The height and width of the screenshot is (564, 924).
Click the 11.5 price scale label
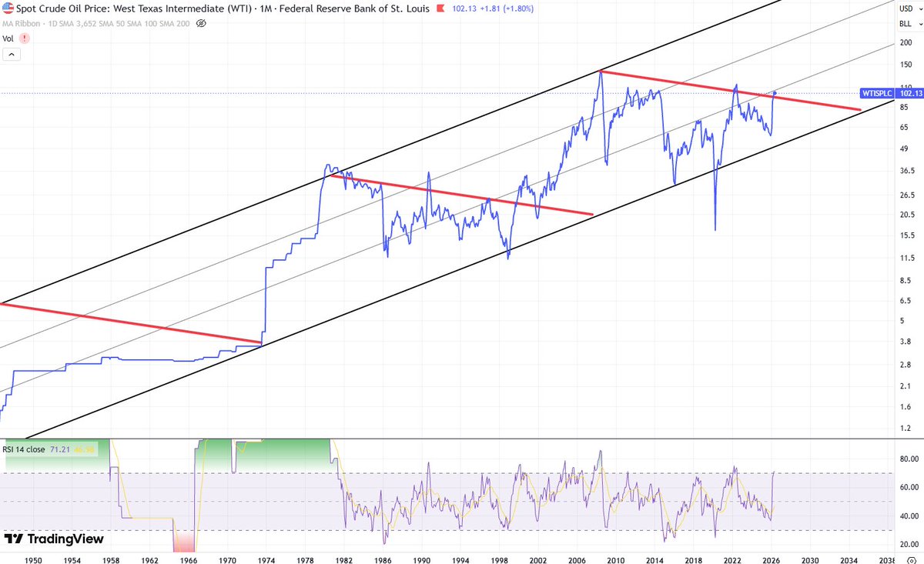907,258
